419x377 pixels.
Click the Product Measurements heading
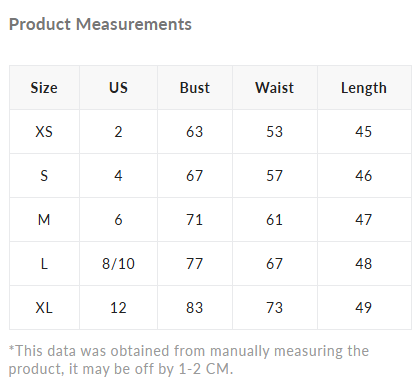100,24
